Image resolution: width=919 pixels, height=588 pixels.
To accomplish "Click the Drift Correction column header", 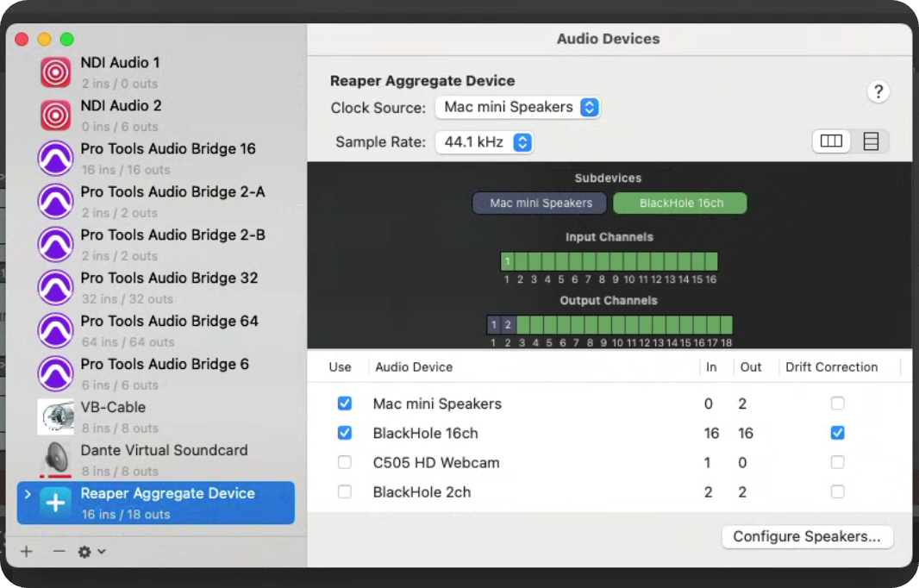I will click(x=832, y=367).
